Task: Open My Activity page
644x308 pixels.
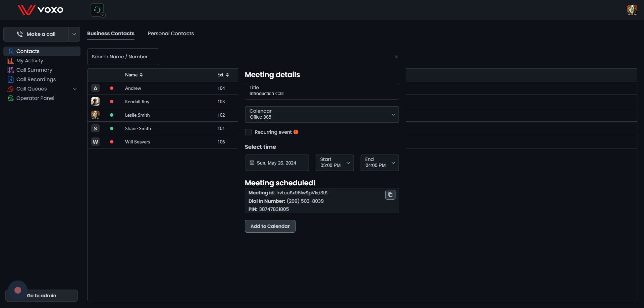Action: click(x=30, y=61)
